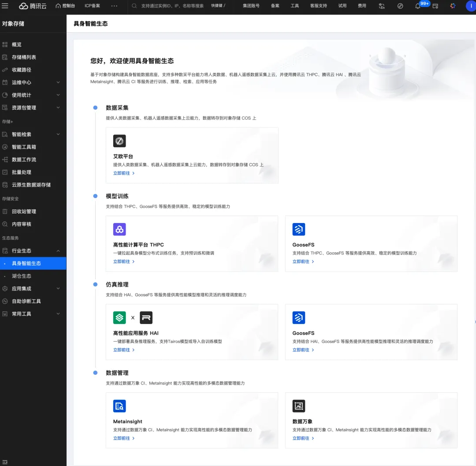Open the notification bell with 99+ badge
The image size is (476, 466).
[418, 6]
